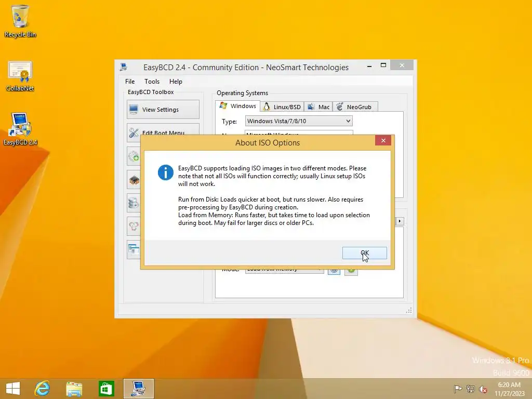Image resolution: width=532 pixels, height=399 pixels.
Task: Click OK in About ISO Options dialog
Action: click(364, 253)
